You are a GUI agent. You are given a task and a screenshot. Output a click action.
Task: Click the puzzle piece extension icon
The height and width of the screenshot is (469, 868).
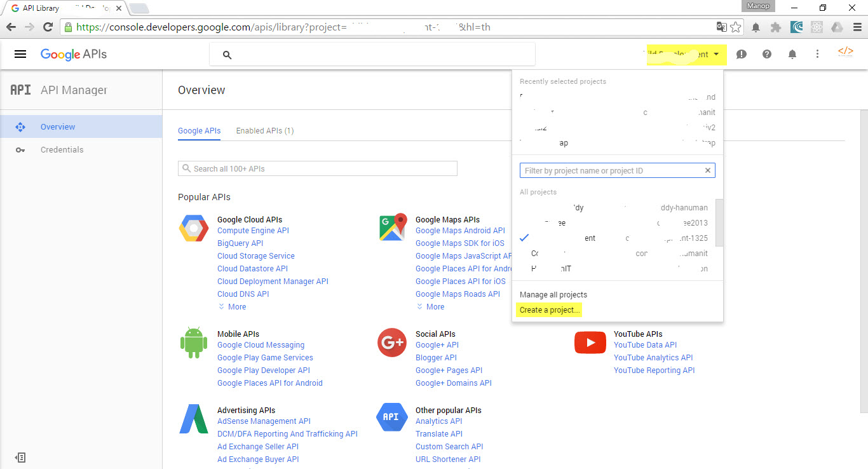[775, 27]
